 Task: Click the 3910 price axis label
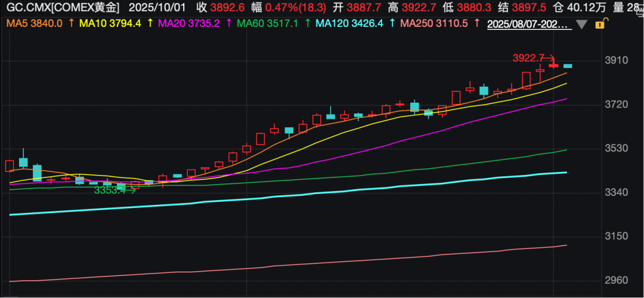pos(618,61)
